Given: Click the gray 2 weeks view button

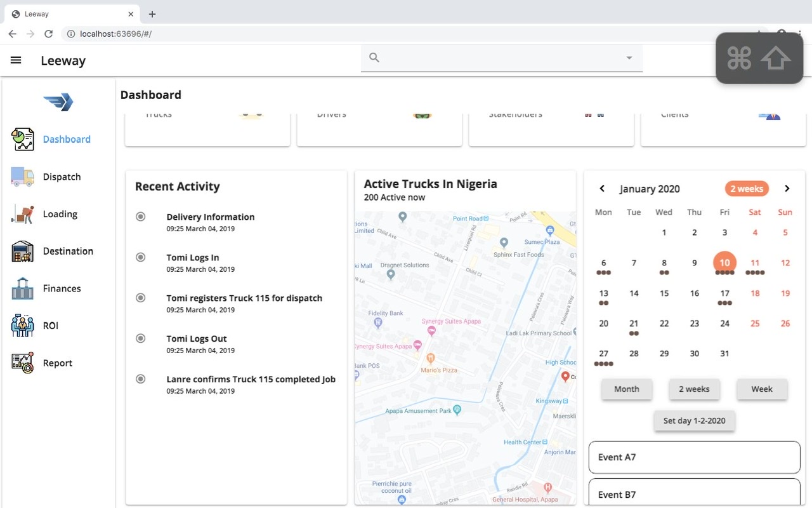Looking at the screenshot, I should [x=694, y=389].
